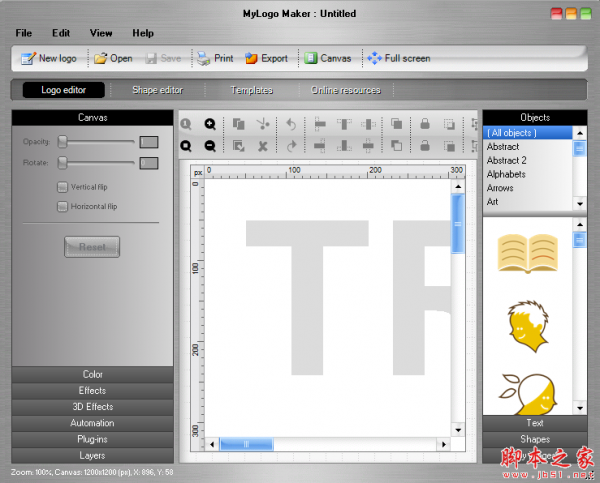This screenshot has width=600, height=483.
Task: Click the Export toolbar button
Action: [266, 58]
